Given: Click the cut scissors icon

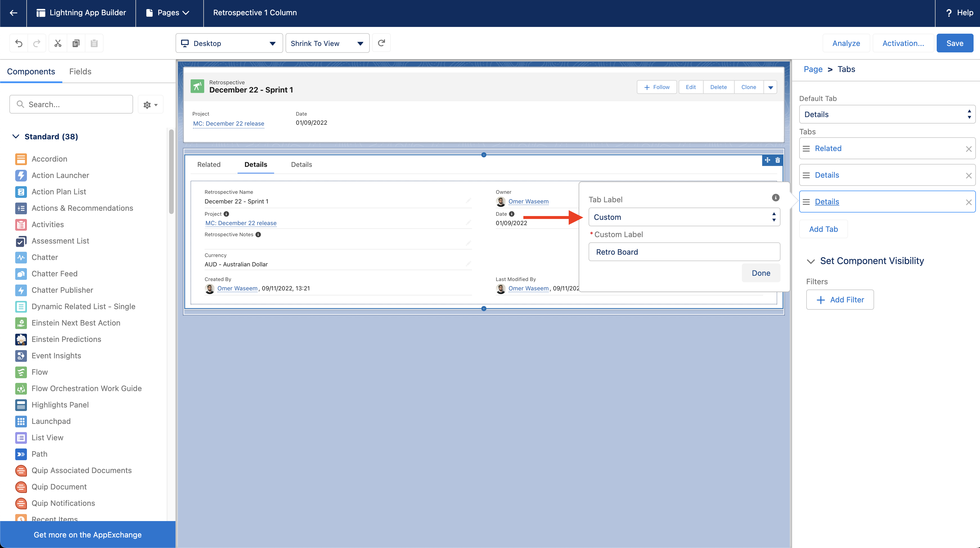Looking at the screenshot, I should [x=58, y=43].
